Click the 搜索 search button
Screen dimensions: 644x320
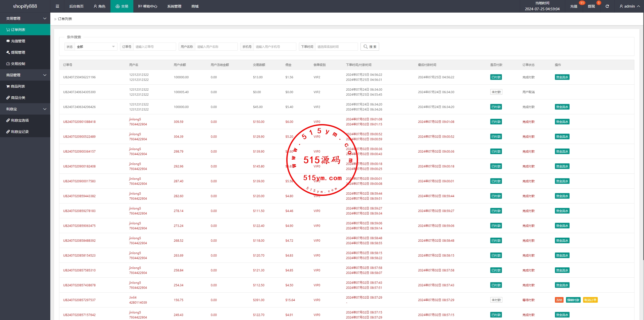(370, 47)
